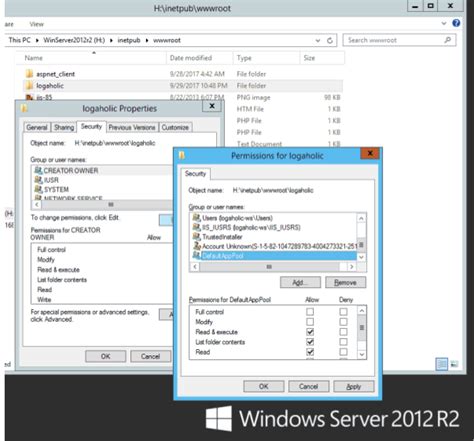Uncheck Allow Read permission

(x=310, y=352)
